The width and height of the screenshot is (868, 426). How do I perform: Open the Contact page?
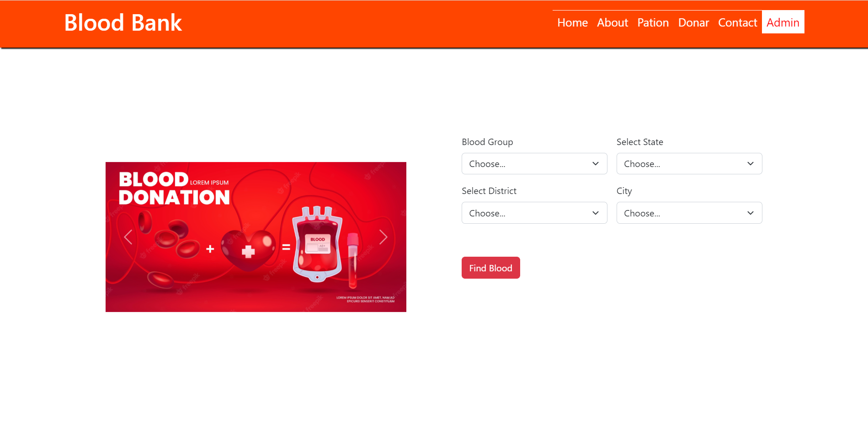click(737, 22)
